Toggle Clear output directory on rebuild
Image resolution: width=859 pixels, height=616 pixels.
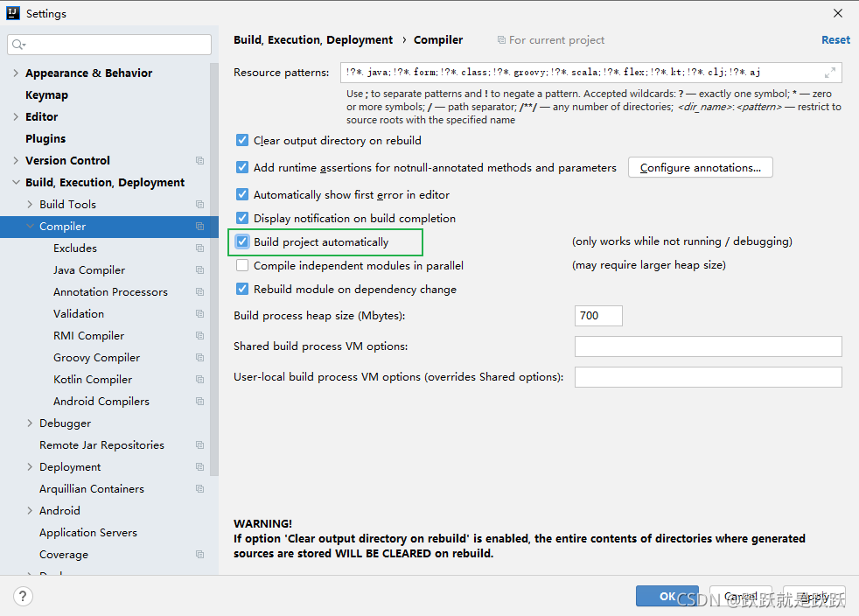(x=242, y=140)
